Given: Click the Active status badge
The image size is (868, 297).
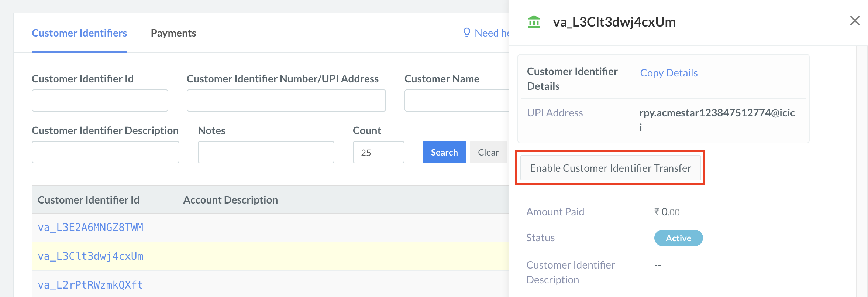Looking at the screenshot, I should (x=678, y=238).
